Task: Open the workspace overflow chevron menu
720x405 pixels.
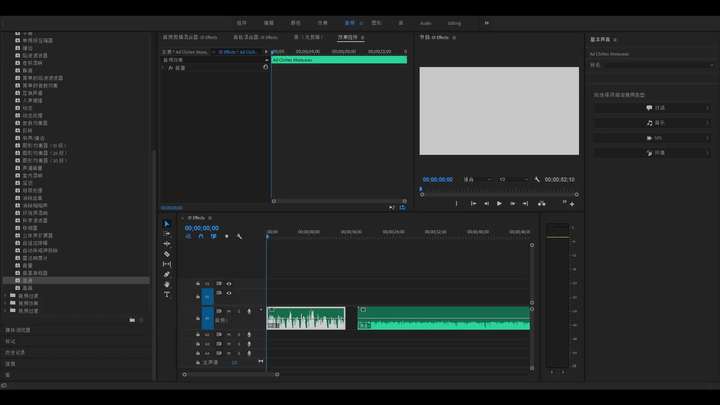Action: [486, 23]
